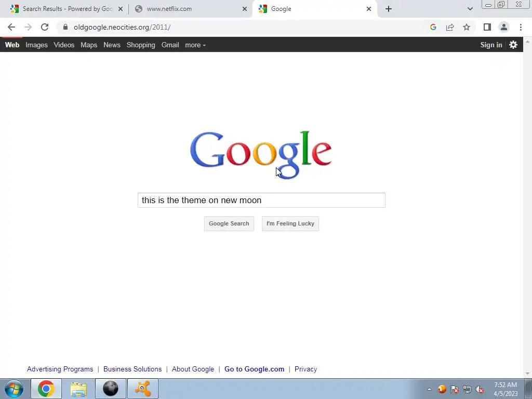532x399 pixels.
Task: Click page scrollbar down arrow
Action: (x=528, y=374)
